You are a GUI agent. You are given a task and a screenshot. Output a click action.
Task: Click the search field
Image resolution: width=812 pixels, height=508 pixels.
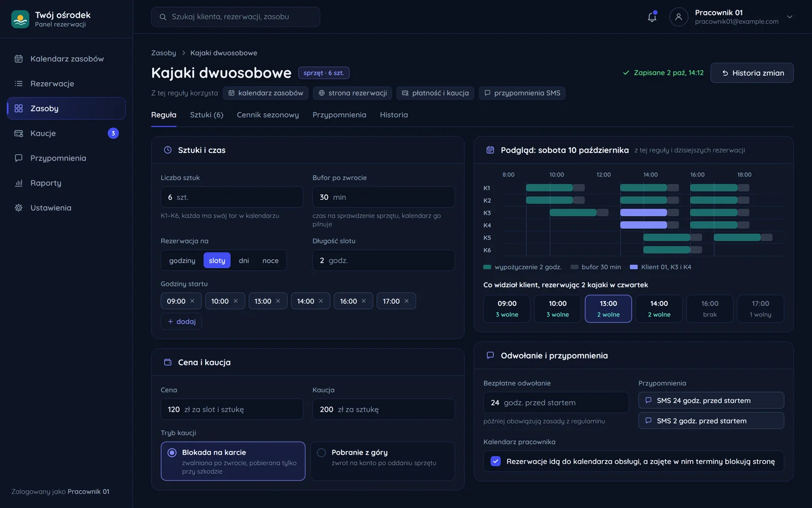(235, 17)
